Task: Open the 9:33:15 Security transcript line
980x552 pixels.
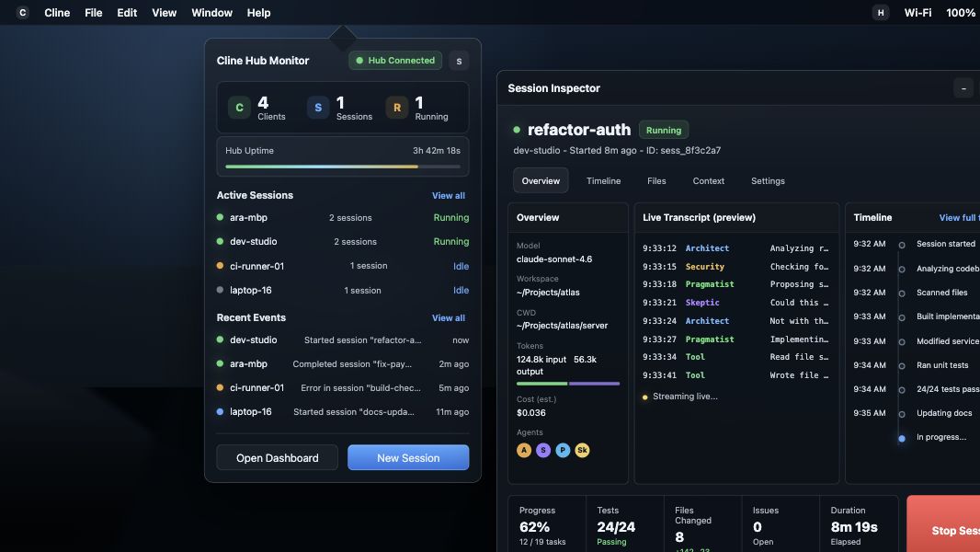Action: pyautogui.click(x=736, y=266)
